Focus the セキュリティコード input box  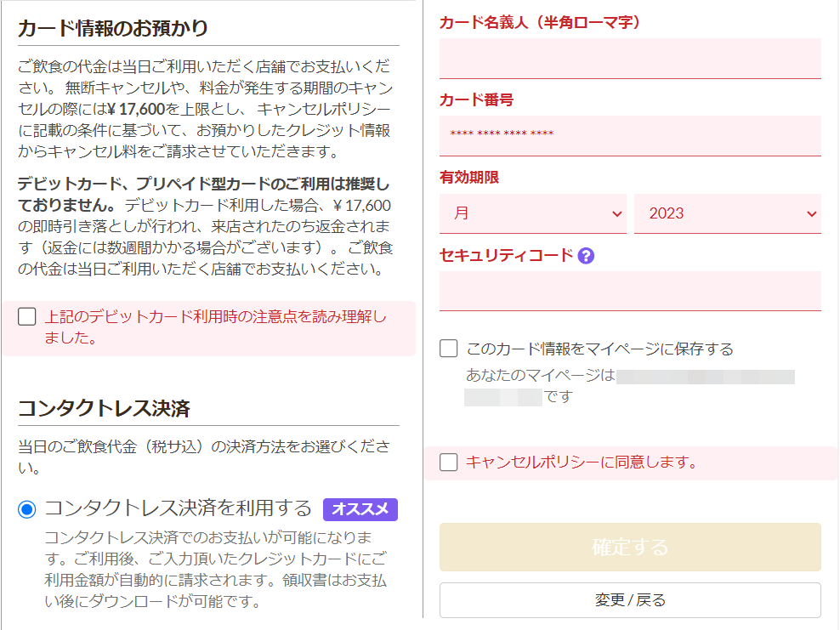tap(630, 291)
